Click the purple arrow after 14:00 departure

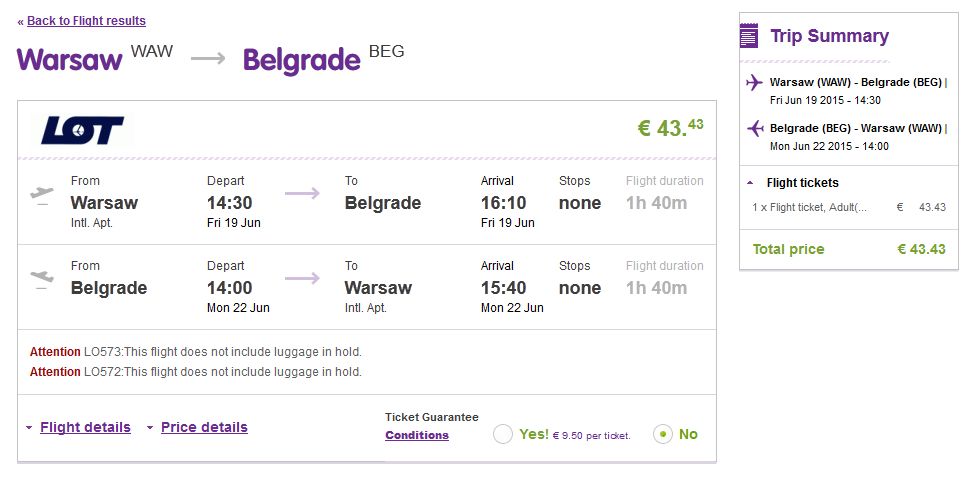[x=302, y=278]
